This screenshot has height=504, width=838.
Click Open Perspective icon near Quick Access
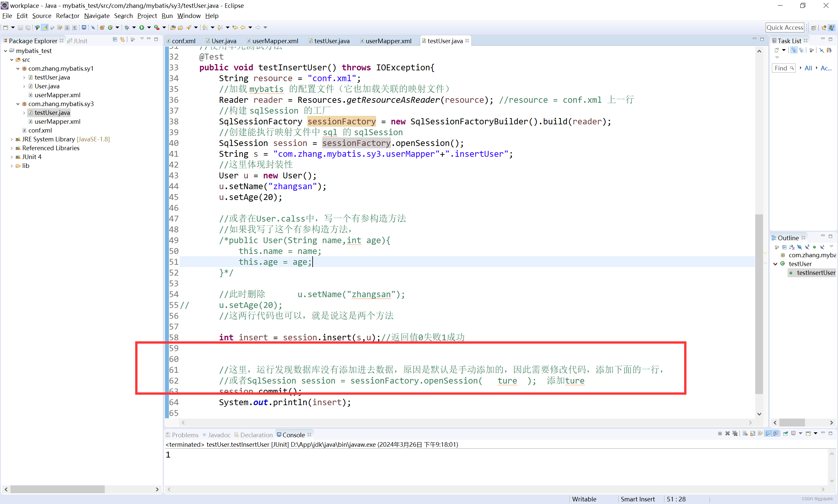(813, 27)
